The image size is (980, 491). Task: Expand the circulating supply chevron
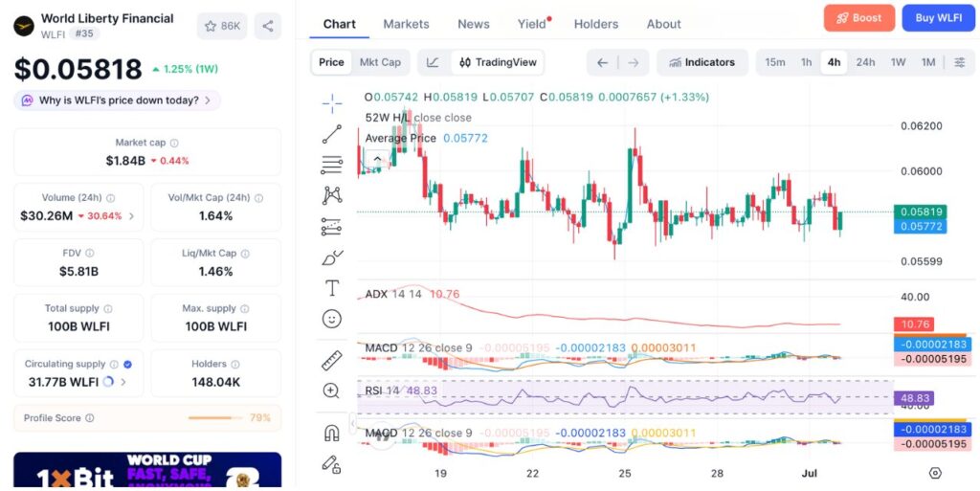[x=123, y=382]
